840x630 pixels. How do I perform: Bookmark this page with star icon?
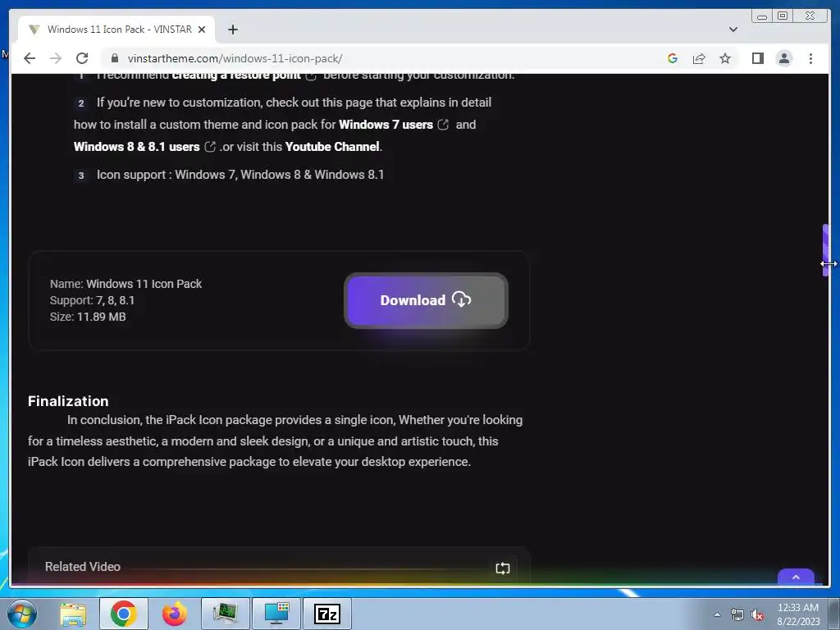[725, 58]
